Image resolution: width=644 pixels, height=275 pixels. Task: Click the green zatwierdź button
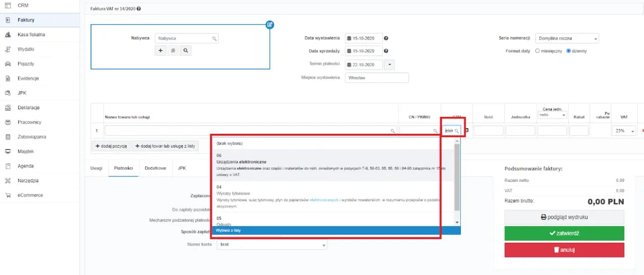(564, 233)
